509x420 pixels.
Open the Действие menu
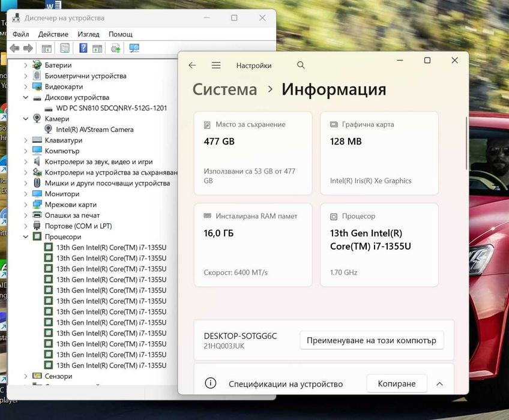pyautogui.click(x=53, y=34)
